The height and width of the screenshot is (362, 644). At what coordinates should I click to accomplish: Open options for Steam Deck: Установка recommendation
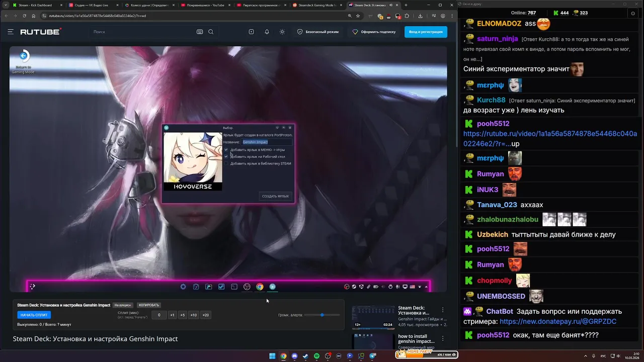(443, 310)
